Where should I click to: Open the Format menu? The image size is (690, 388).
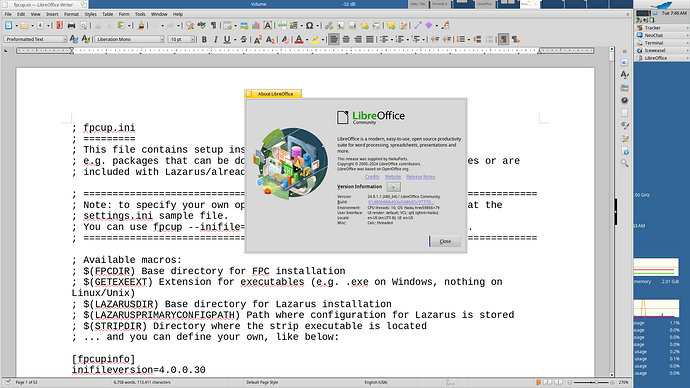(71, 14)
